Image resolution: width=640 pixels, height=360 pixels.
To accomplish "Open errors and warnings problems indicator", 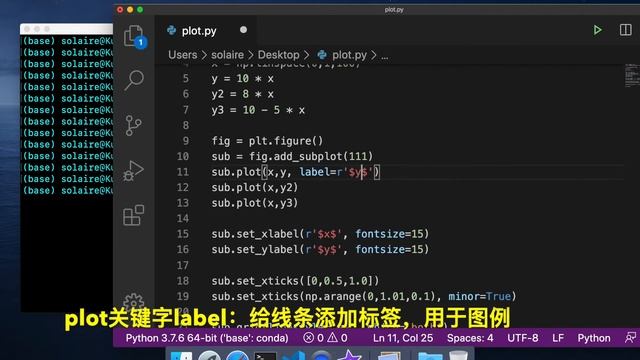I will (x=325, y=338).
